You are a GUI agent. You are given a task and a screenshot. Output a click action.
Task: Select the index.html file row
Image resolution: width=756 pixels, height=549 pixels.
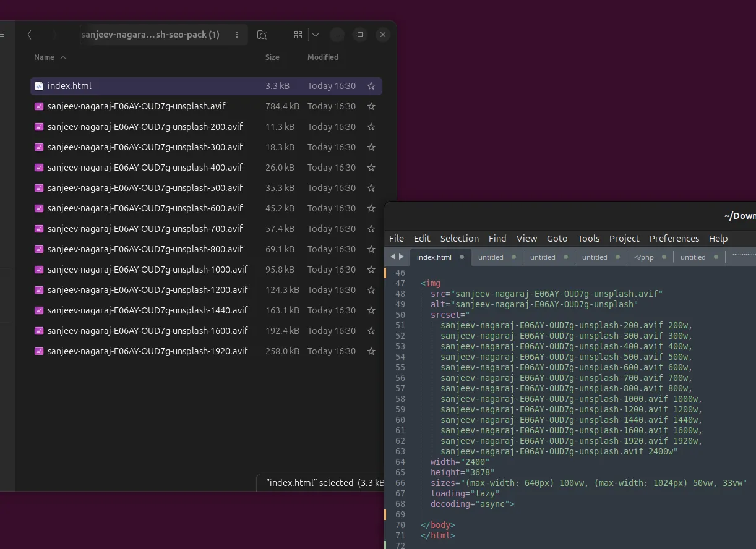(206, 86)
